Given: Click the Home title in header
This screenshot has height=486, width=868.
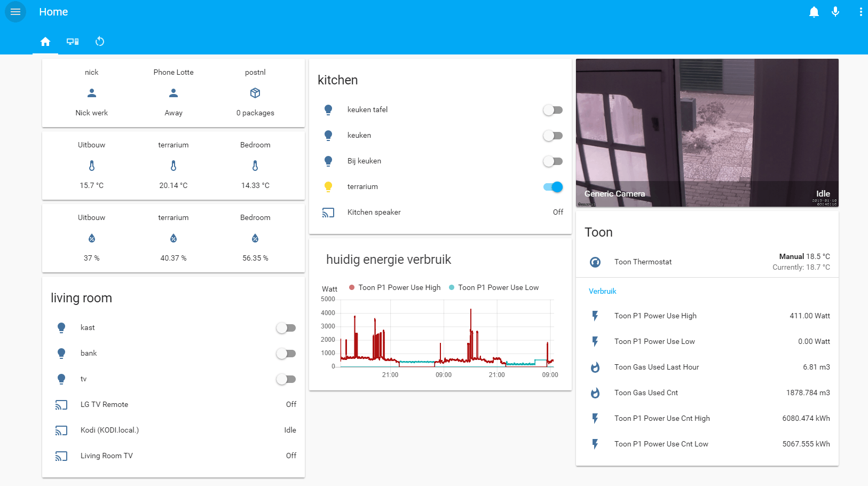Looking at the screenshot, I should (53, 12).
